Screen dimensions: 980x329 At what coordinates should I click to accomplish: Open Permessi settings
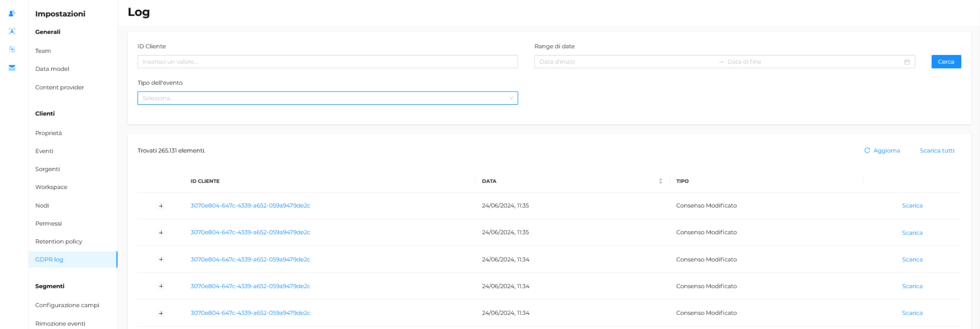click(x=48, y=223)
